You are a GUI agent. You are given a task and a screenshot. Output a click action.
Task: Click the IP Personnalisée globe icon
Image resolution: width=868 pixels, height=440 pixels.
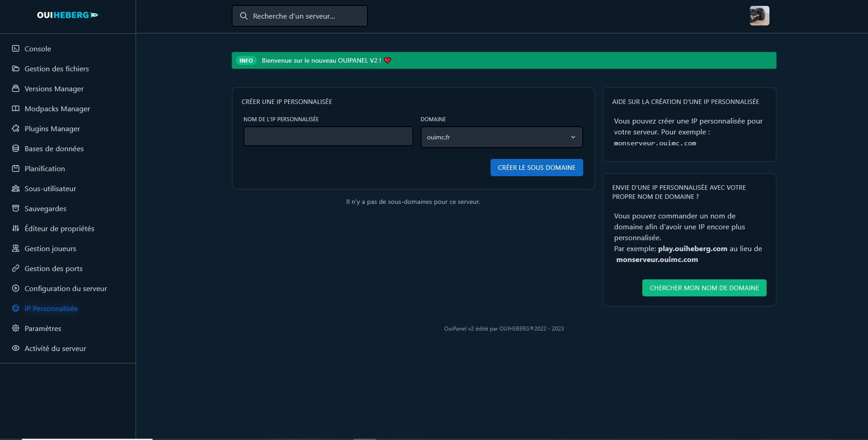(15, 308)
